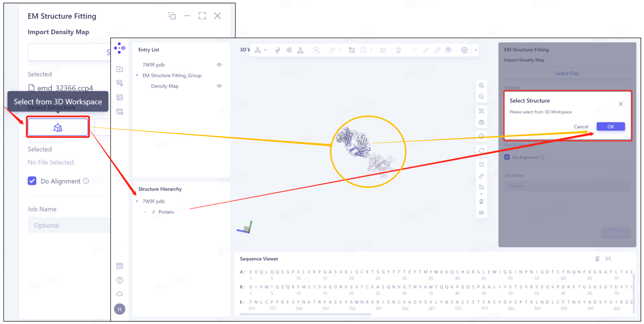644x324 pixels.
Task: Click the select from 3D workspace cube icon
Action: (58, 127)
